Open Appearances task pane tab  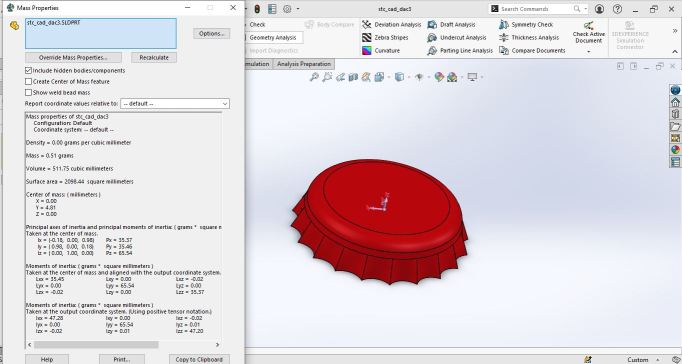[675, 150]
